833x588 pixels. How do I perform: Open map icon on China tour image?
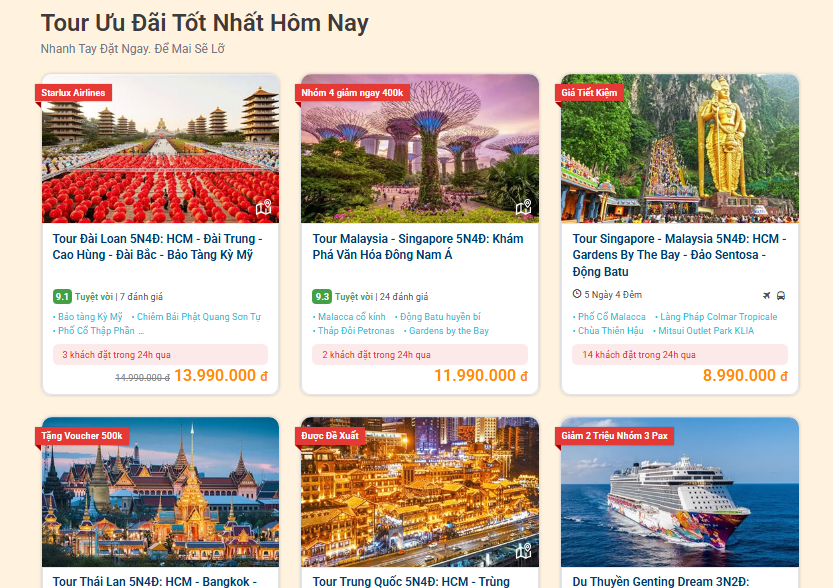coord(524,550)
